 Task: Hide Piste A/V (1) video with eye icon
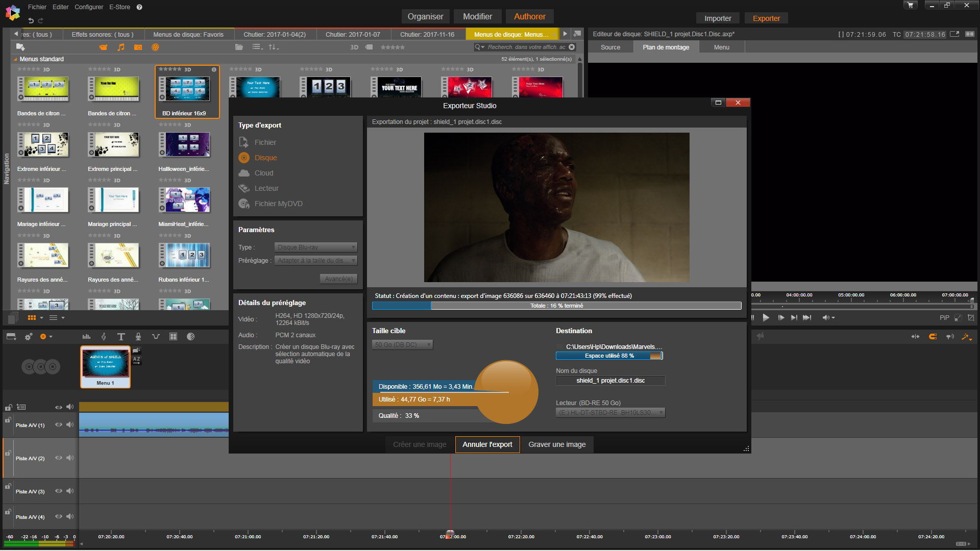[x=59, y=425]
